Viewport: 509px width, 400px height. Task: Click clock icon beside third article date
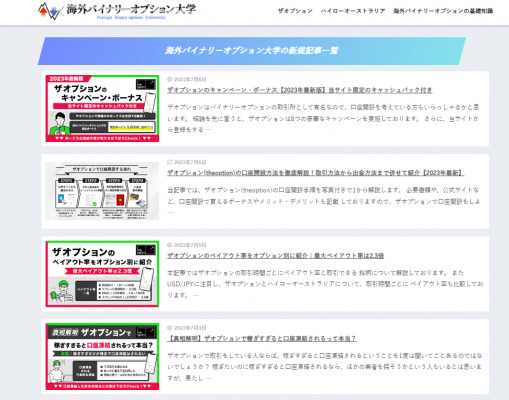click(x=169, y=245)
